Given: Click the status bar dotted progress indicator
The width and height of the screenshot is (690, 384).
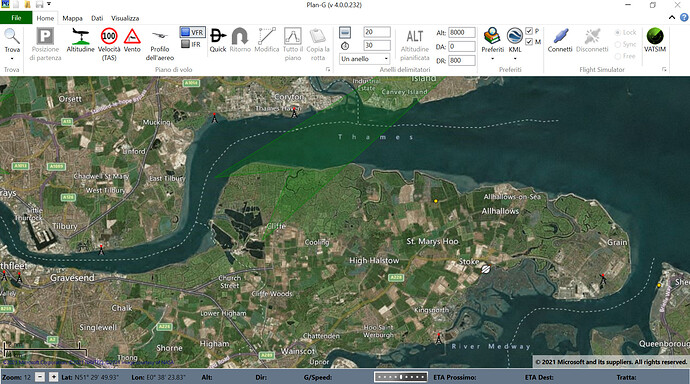Looking at the screenshot, I should [400, 377].
